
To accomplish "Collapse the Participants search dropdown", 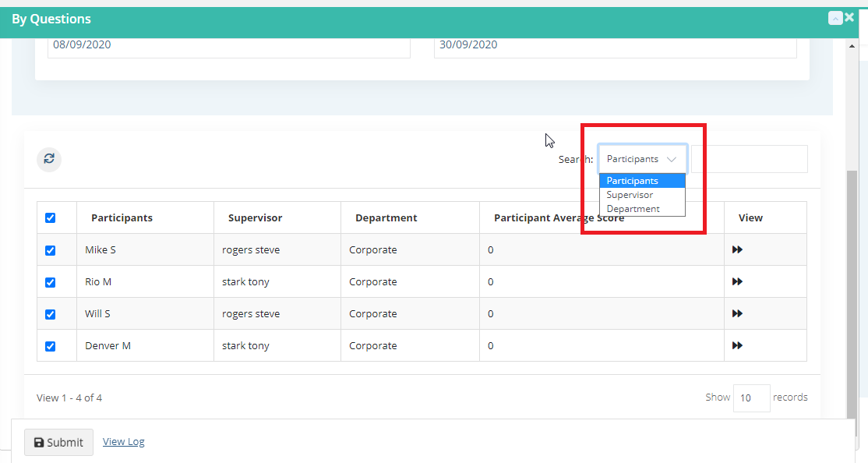I will [643, 160].
